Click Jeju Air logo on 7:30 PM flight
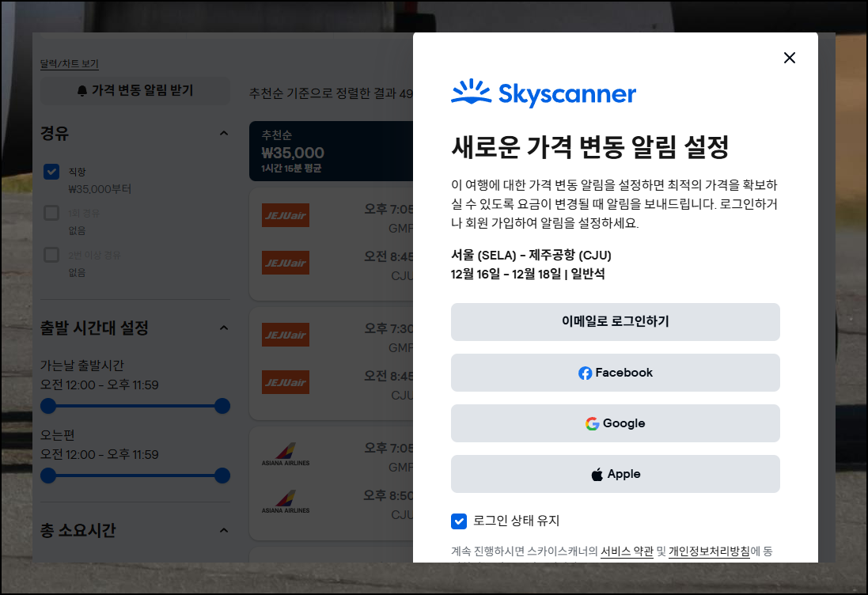The height and width of the screenshot is (595, 868). click(x=286, y=335)
